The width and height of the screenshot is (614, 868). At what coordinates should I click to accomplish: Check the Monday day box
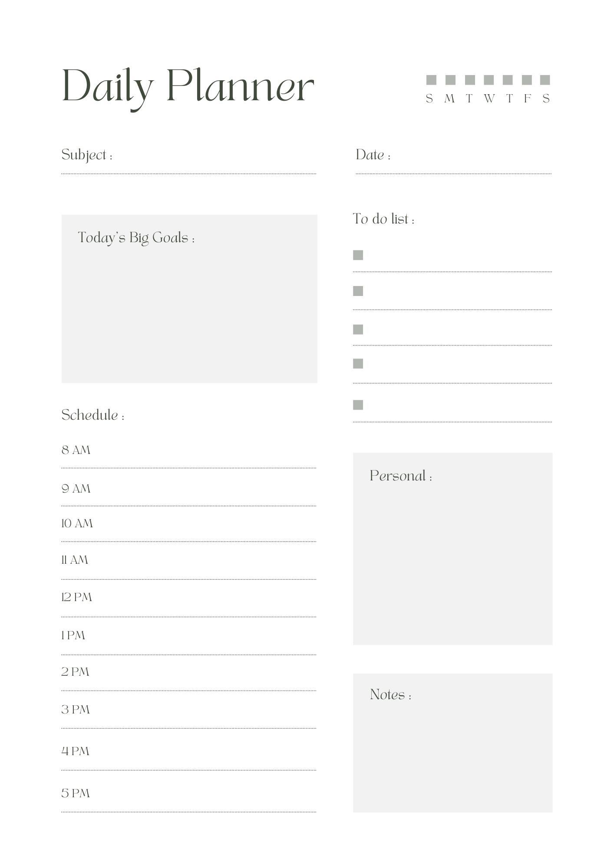click(x=450, y=80)
